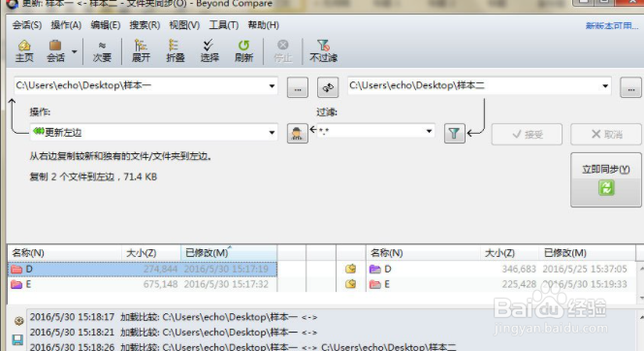Click the 停止 stop icon

click(283, 51)
